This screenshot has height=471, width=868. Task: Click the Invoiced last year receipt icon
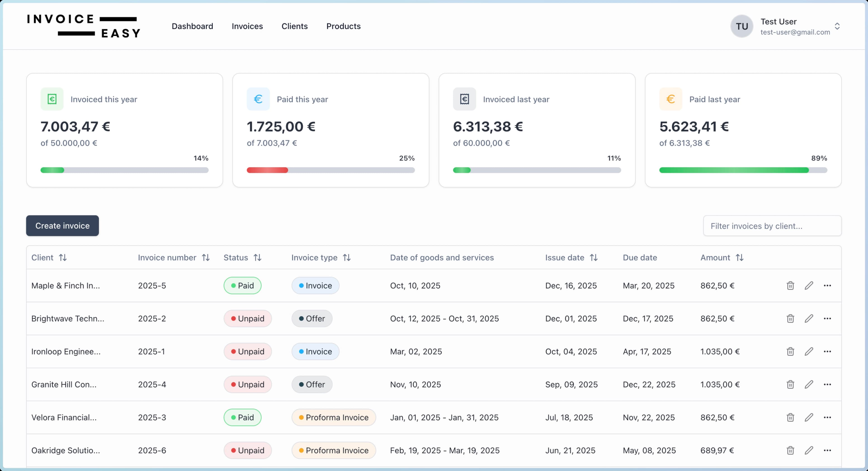(x=464, y=99)
